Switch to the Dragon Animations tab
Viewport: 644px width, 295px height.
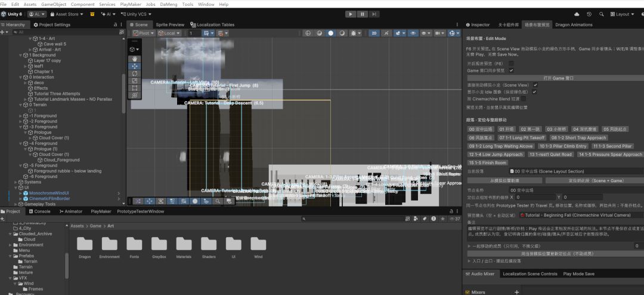pyautogui.click(x=574, y=24)
